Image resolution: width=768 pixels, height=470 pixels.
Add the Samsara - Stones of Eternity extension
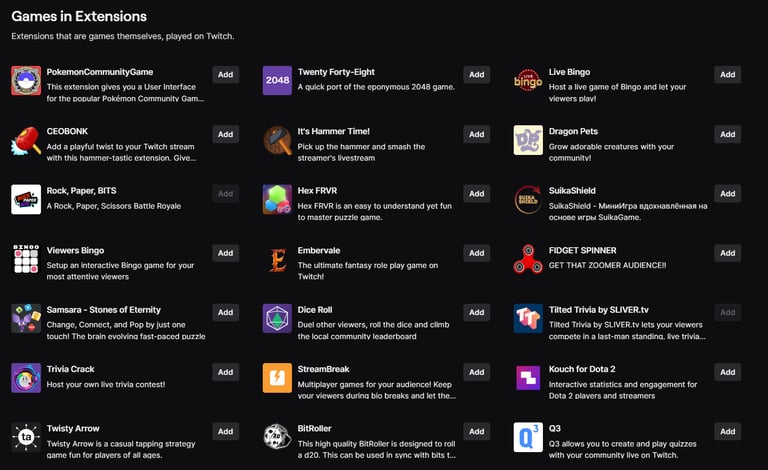click(225, 312)
